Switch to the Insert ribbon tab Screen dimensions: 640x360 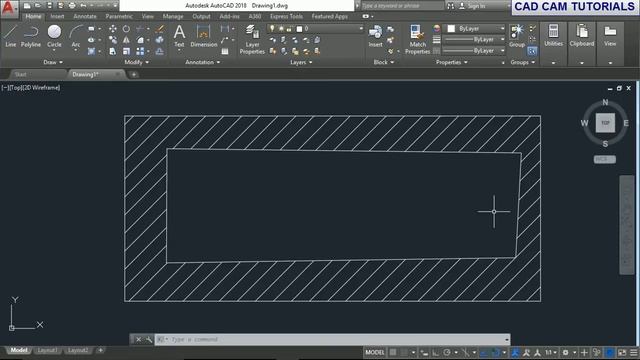[x=57, y=16]
